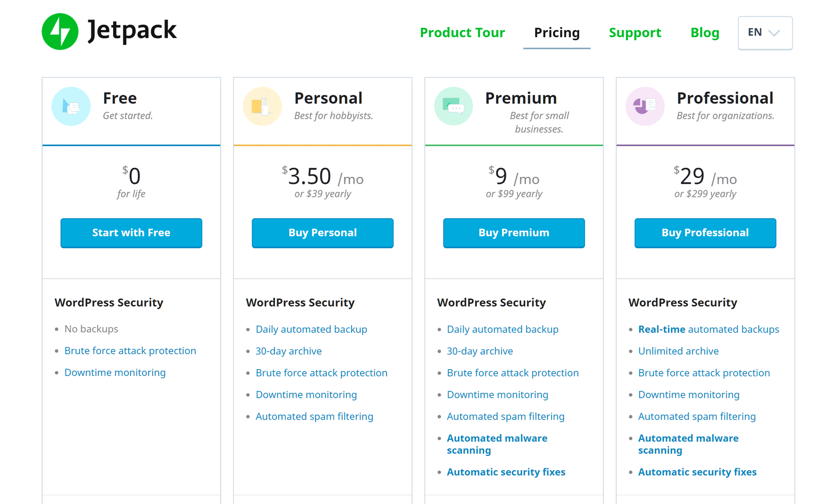Click Start with Free button
Viewport: 835px width, 504px height.
point(131,232)
